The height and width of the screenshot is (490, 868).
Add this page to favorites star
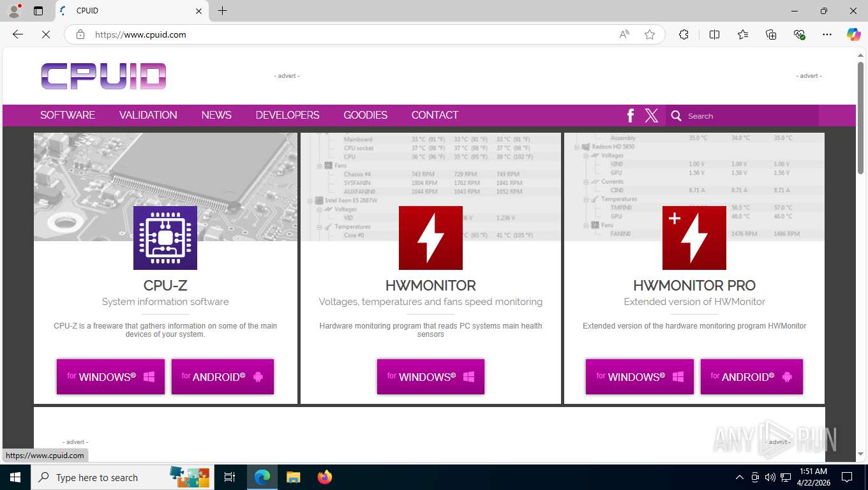point(650,34)
